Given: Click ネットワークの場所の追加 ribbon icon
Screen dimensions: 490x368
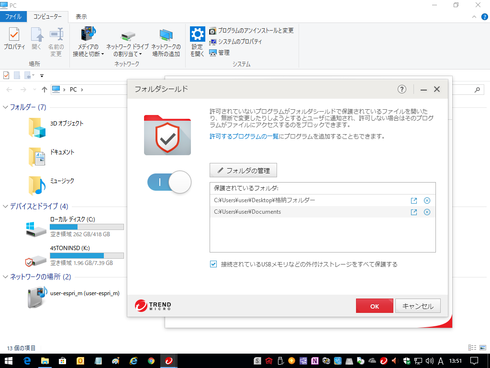Looking at the screenshot, I should point(166,43).
